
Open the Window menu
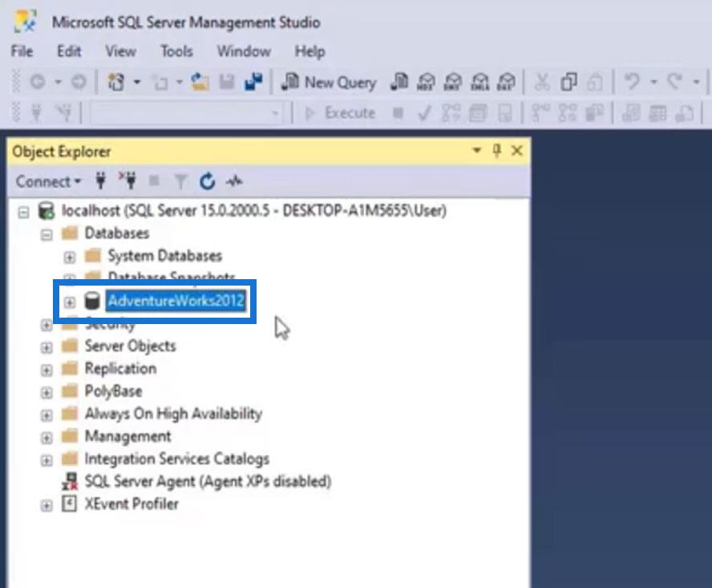point(244,51)
